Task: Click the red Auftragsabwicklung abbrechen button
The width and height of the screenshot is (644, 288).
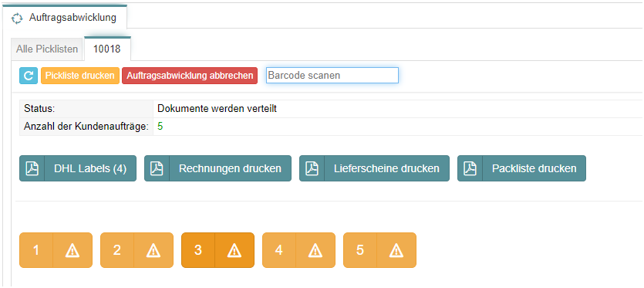Action: pyautogui.click(x=190, y=76)
